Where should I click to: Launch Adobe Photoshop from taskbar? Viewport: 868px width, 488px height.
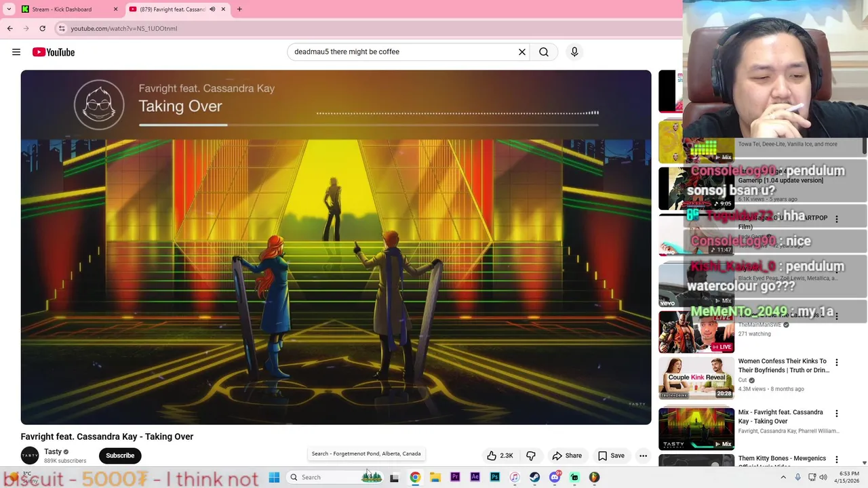[x=495, y=477]
